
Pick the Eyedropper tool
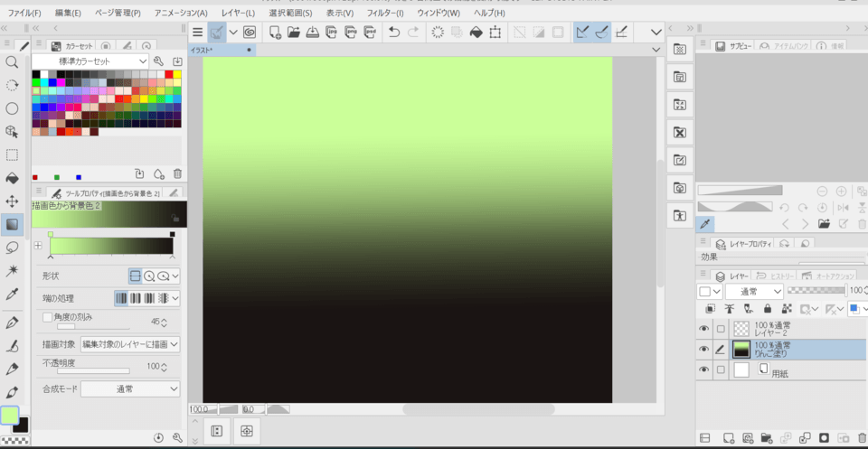12,294
